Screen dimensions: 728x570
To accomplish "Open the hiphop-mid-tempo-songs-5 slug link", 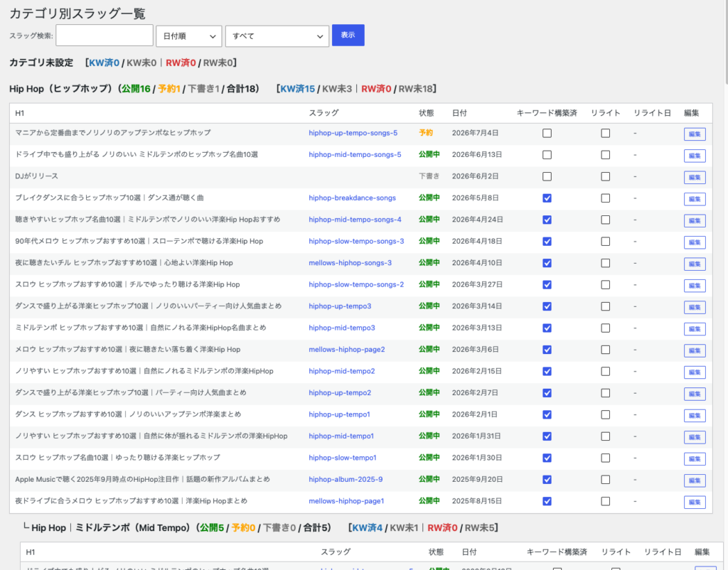I will pos(355,154).
